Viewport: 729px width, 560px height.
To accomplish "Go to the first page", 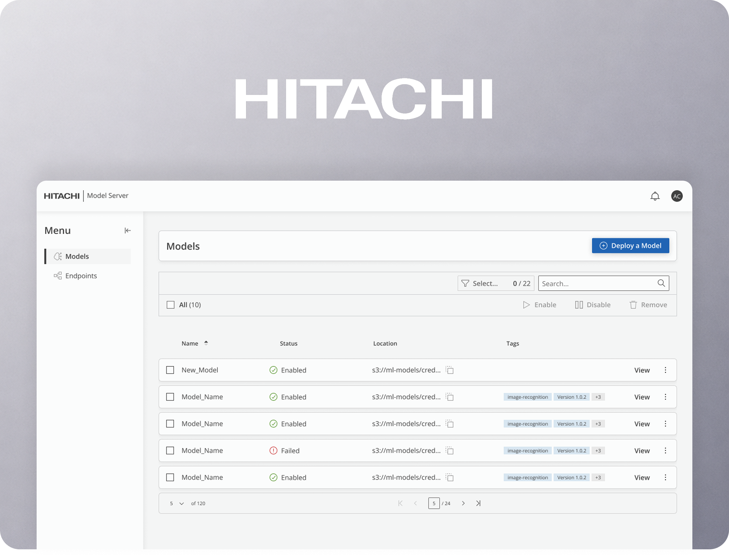I will coord(400,503).
